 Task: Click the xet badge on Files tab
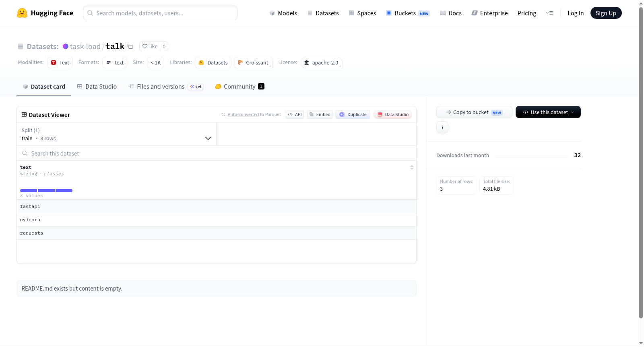pos(196,87)
